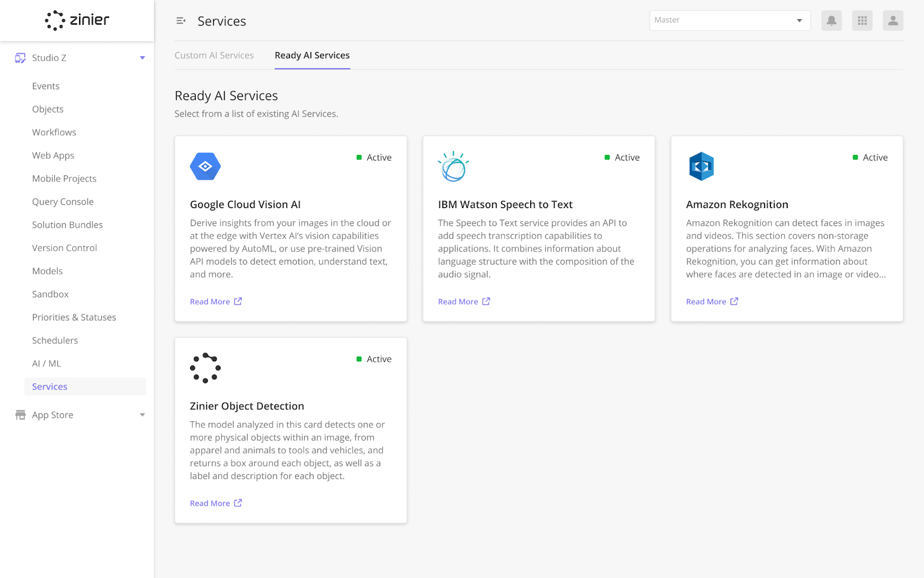Open AI / ML section

click(46, 364)
